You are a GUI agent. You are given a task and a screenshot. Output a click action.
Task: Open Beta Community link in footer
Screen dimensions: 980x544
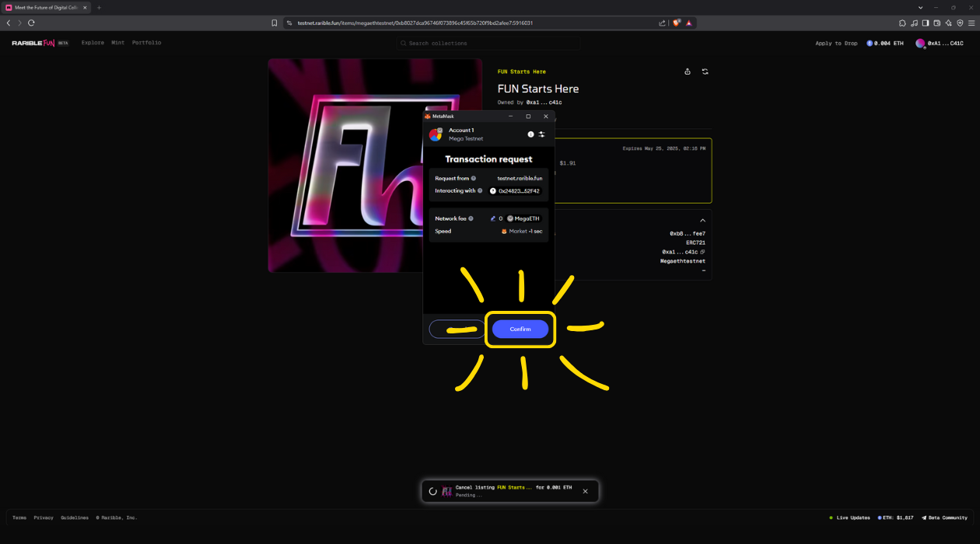point(945,518)
